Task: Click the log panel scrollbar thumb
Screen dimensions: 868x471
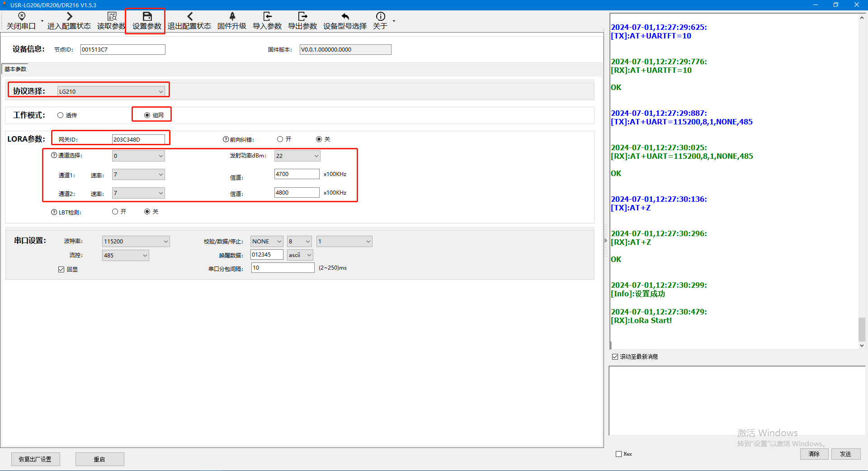Action: point(862,329)
